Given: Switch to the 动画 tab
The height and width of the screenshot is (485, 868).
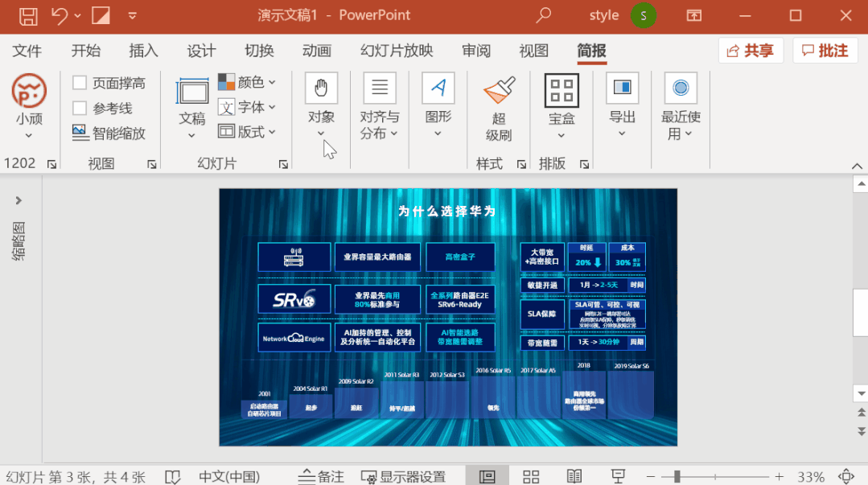Looking at the screenshot, I should coord(317,51).
